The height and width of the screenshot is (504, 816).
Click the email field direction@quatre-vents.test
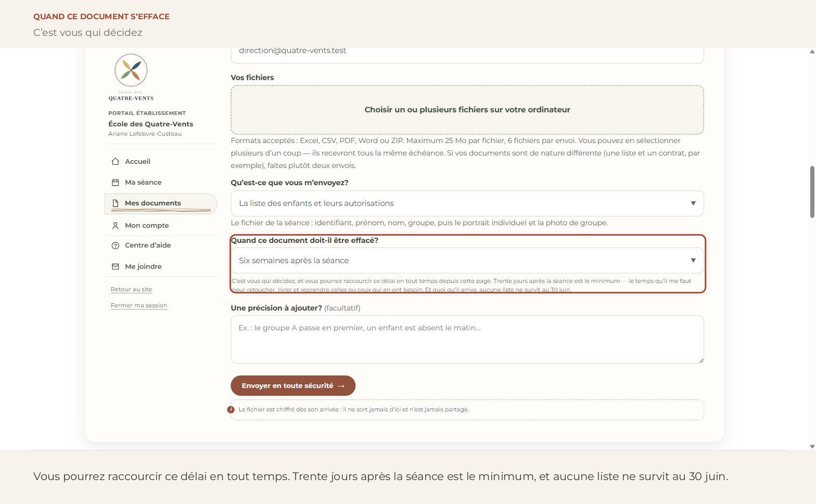tap(467, 55)
